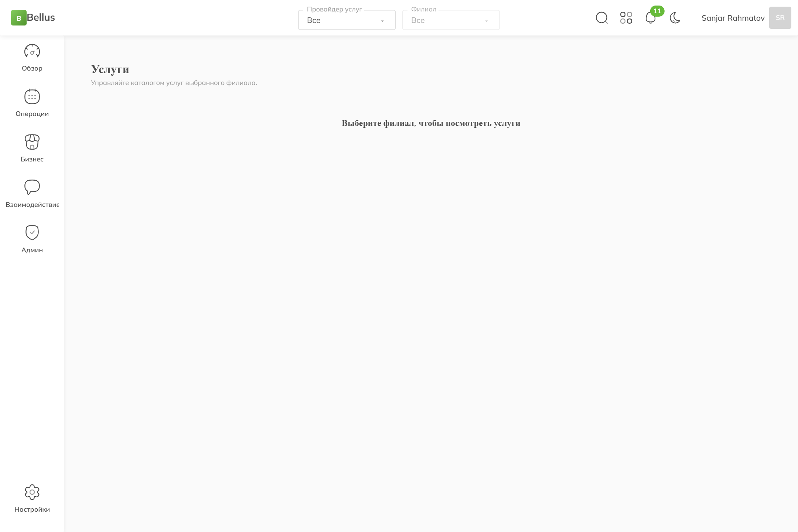Expand the Провайдер услуг dropdown
This screenshot has width=798, height=532.
click(347, 20)
